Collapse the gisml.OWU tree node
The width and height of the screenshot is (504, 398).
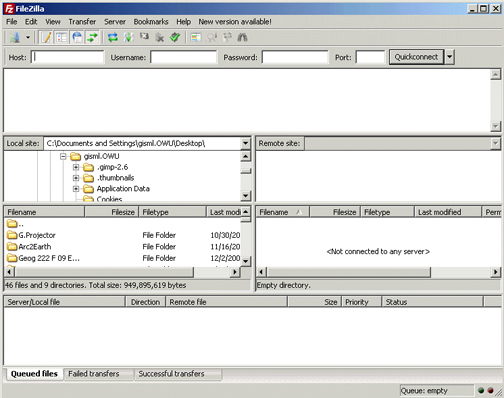click(63, 156)
